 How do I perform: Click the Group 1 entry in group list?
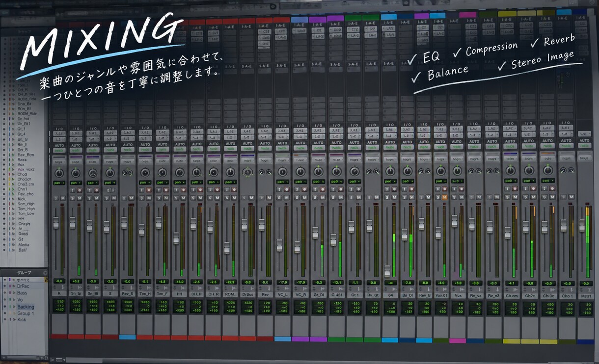[x=26, y=313]
